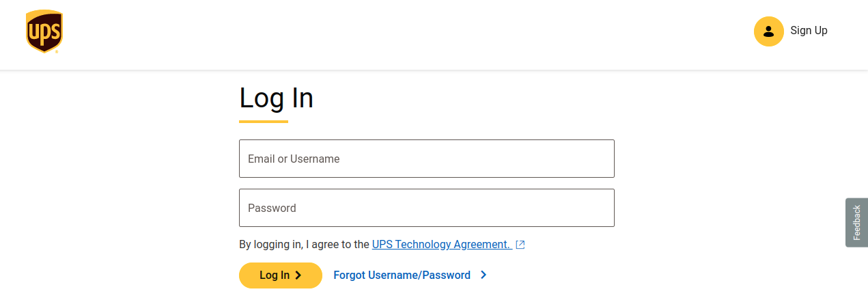
Task: Open the UPS Technology Agreement link
Action: [441, 245]
